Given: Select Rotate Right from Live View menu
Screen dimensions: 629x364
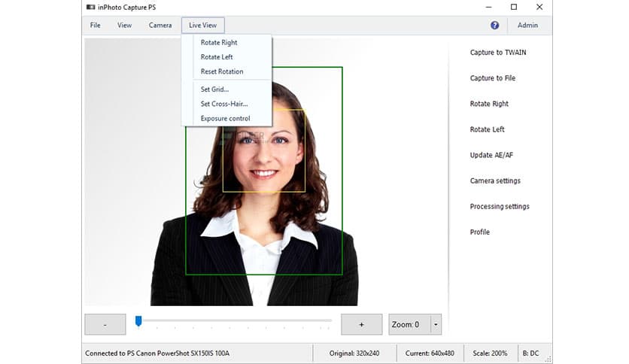Looking at the screenshot, I should [x=219, y=43].
